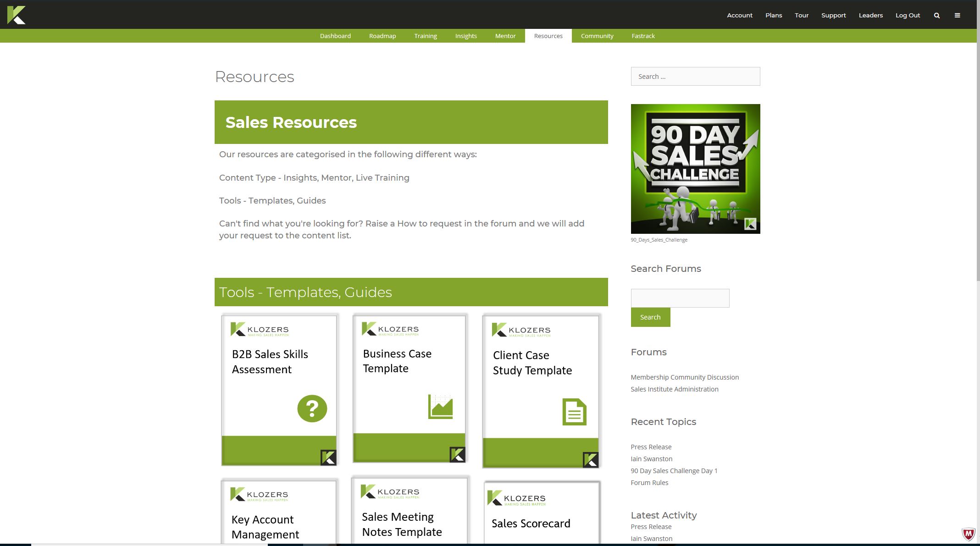Viewport: 980px width, 546px height.
Task: Click the green Search forums button
Action: click(650, 317)
